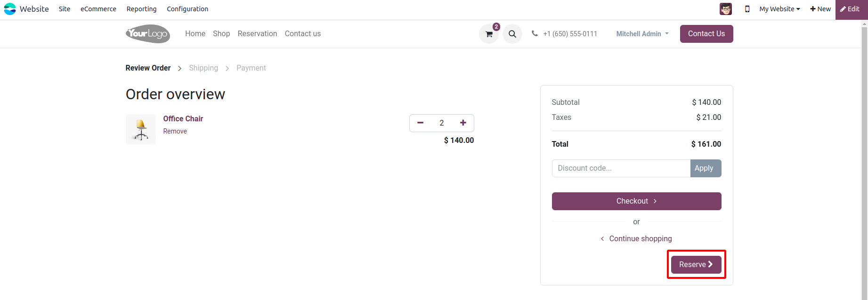Remove the Office Chair from cart
Viewport: 868px width, 300px height.
pos(175,131)
